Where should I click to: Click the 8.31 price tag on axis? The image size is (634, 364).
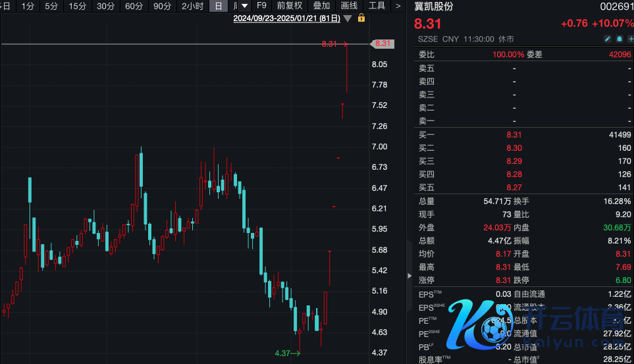(383, 44)
